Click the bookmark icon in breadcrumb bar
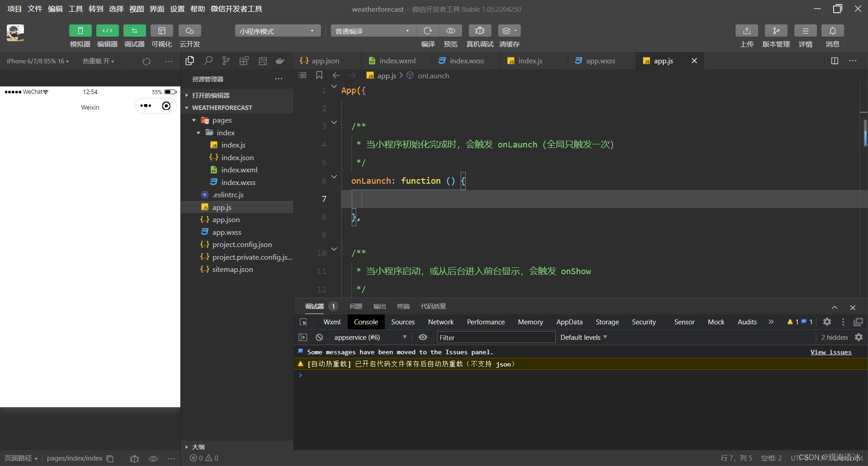This screenshot has height=466, width=868. pos(319,75)
